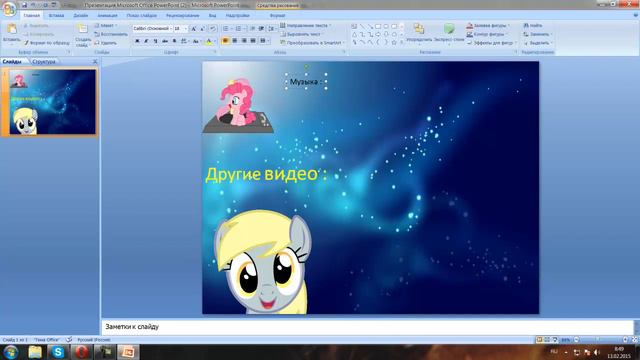The image size is (640, 360).
Task: Clear formatting with the eraser icon
Action: tap(212, 29)
